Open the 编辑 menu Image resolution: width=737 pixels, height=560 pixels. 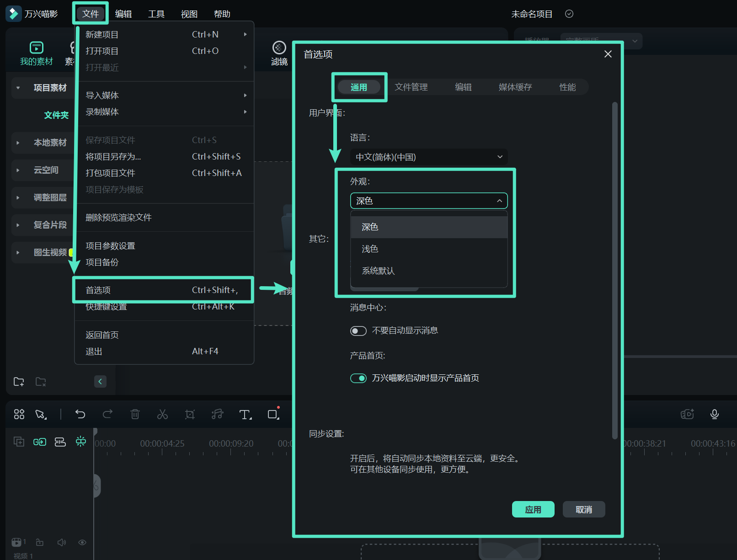[123, 13]
